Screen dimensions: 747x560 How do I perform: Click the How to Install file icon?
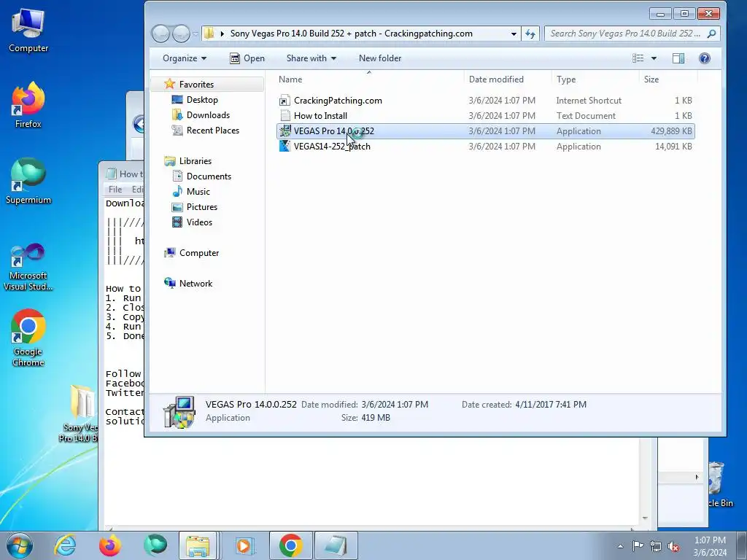coord(285,116)
